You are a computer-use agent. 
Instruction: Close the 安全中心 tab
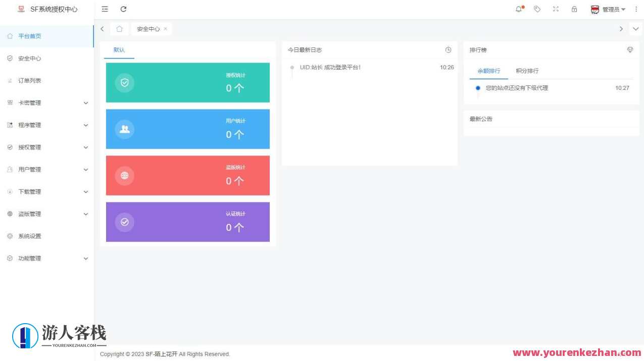point(165,29)
